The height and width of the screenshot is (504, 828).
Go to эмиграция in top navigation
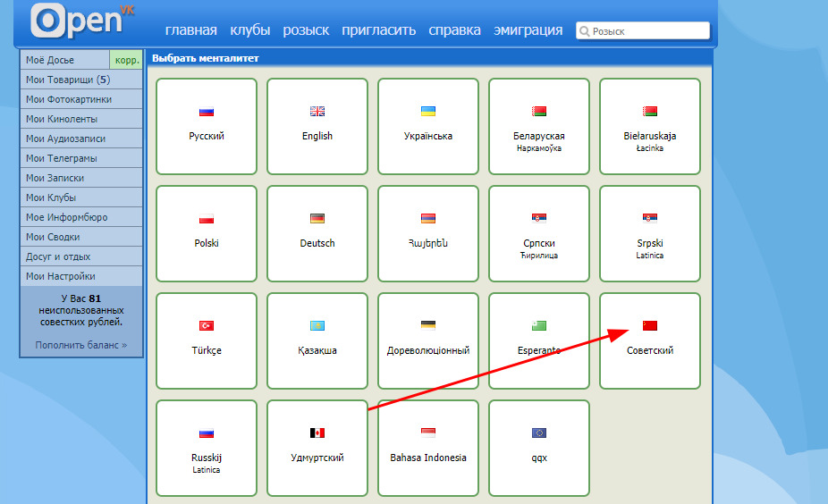(x=528, y=30)
